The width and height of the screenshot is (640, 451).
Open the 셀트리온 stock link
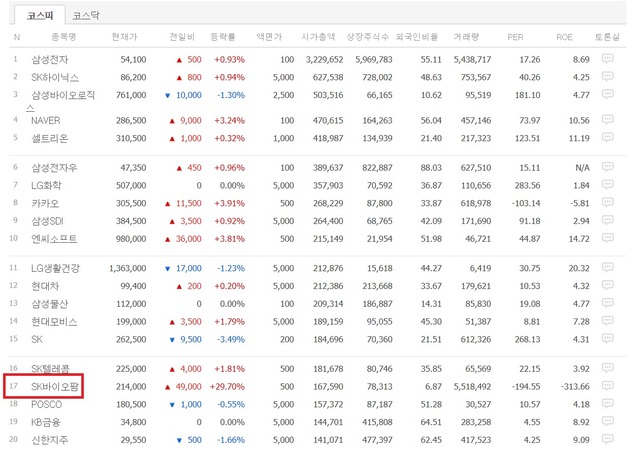click(50, 138)
